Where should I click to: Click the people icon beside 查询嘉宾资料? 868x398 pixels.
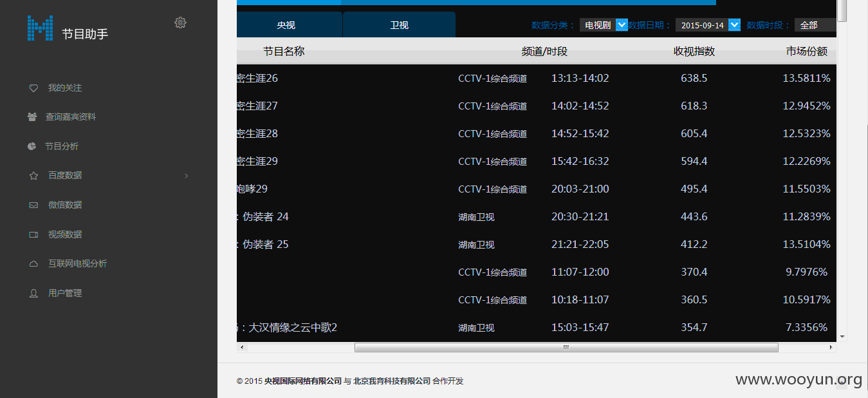tap(32, 117)
